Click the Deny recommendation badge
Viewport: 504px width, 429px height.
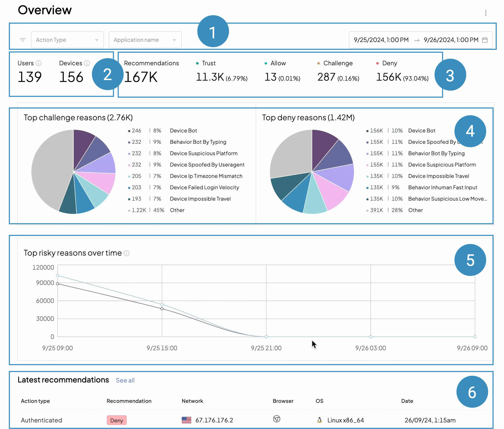point(116,420)
